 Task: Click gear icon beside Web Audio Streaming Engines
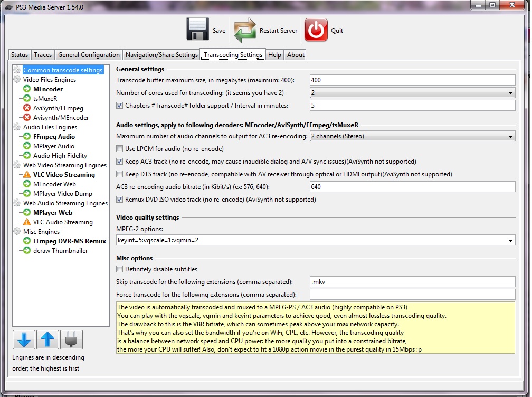(17, 203)
